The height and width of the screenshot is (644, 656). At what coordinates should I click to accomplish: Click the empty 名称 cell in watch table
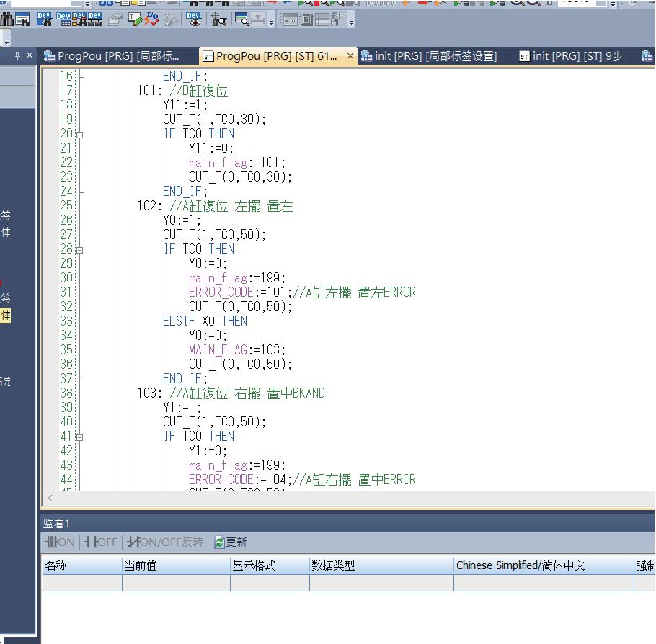(82, 583)
